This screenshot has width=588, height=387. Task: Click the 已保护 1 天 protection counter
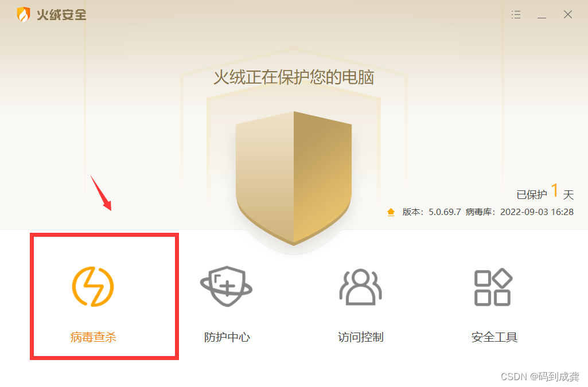[x=545, y=192]
